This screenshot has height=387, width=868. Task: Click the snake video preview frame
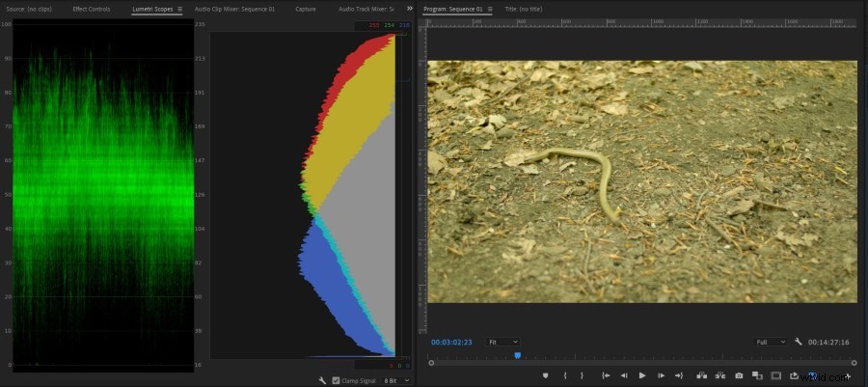tap(642, 181)
